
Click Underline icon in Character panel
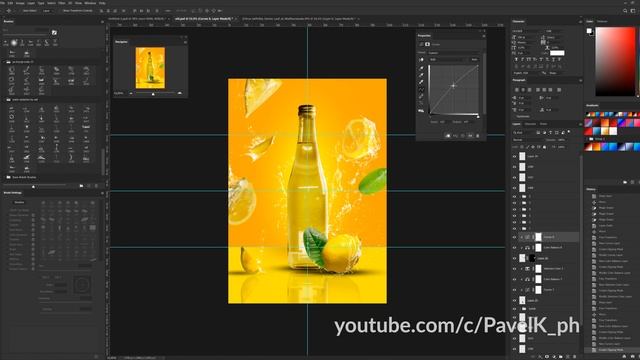tap(554, 60)
